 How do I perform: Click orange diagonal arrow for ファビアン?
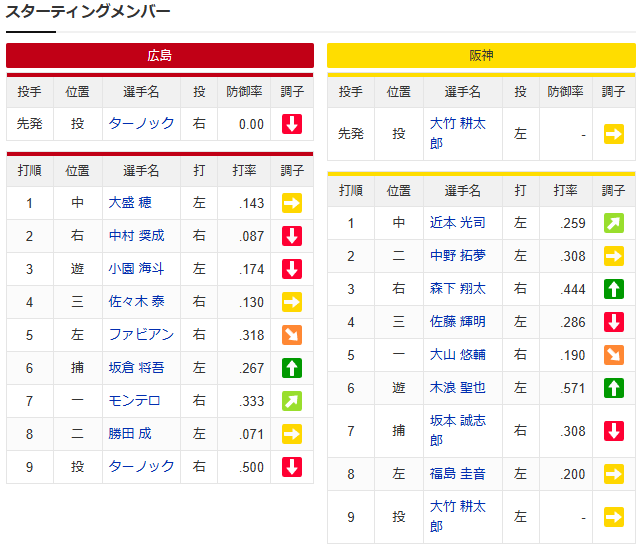pos(292,335)
